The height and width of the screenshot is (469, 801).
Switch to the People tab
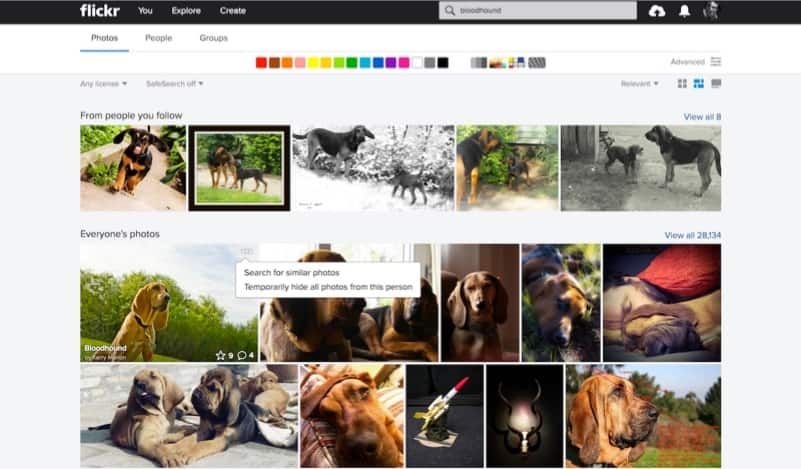158,38
